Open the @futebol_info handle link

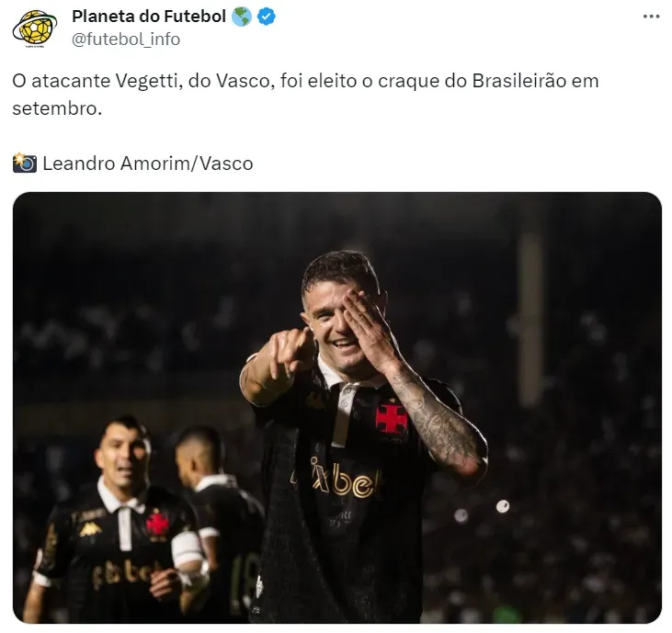[x=126, y=40]
